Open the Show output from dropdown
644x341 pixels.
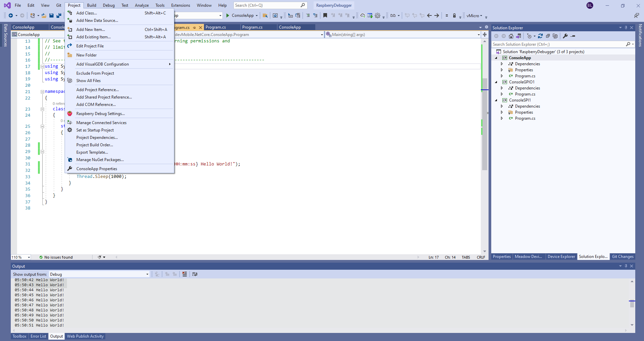(147, 274)
